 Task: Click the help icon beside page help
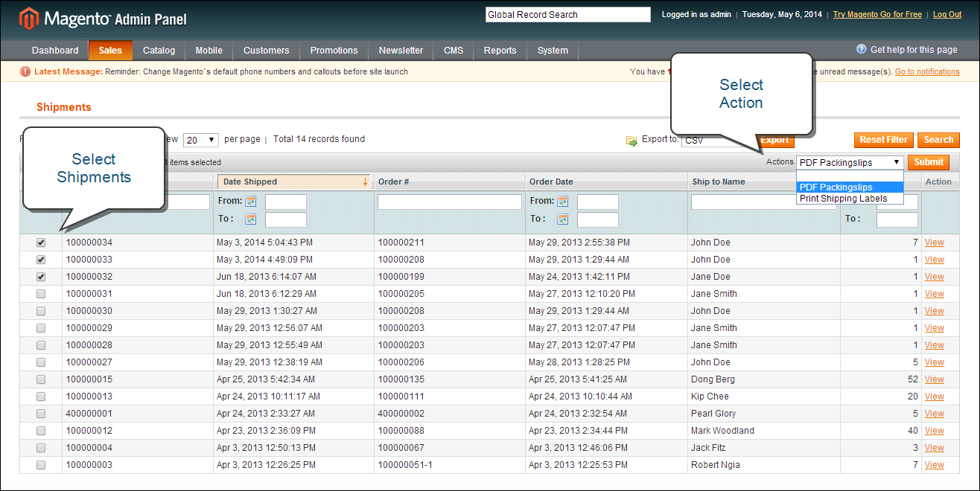862,49
